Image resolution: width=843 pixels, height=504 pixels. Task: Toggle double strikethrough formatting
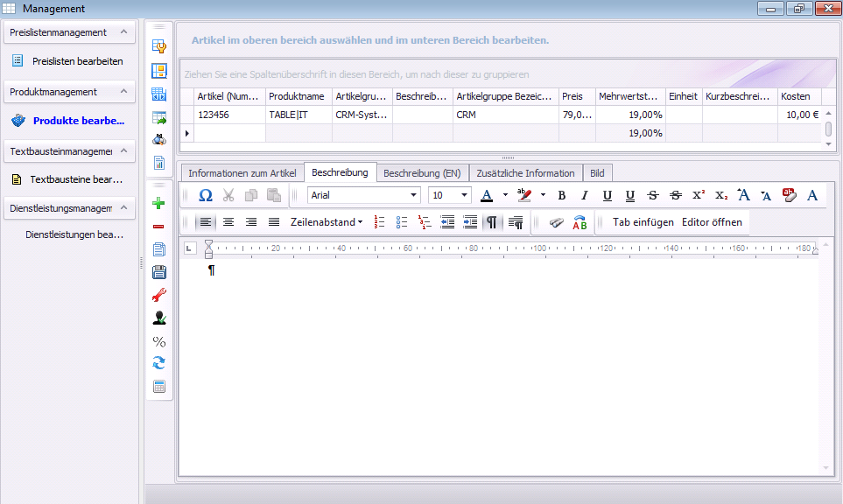click(x=675, y=196)
